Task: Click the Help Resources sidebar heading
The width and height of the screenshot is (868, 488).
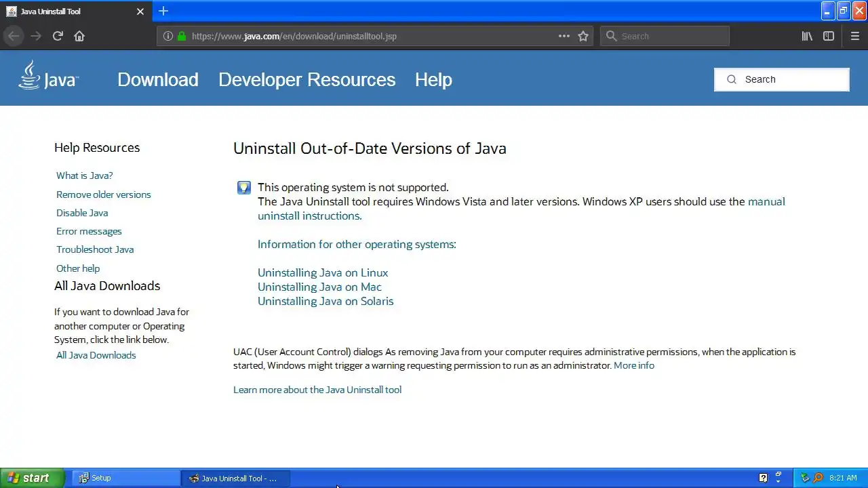Action: (x=97, y=148)
